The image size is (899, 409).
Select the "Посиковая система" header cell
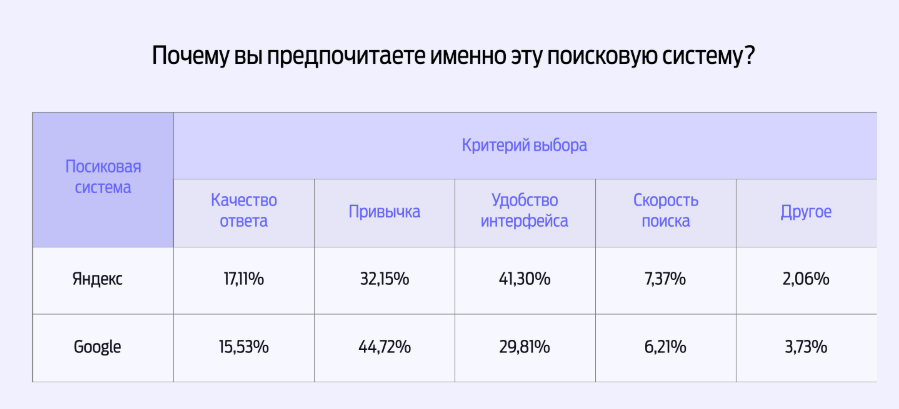click(x=103, y=177)
